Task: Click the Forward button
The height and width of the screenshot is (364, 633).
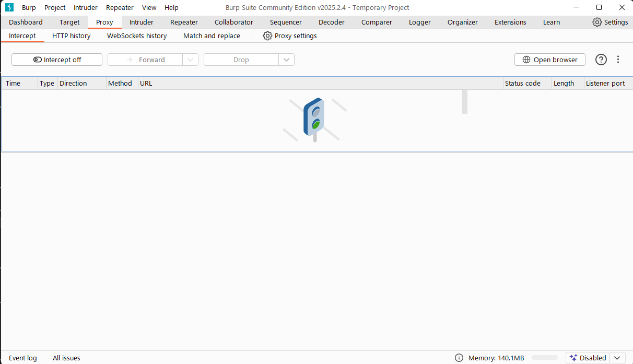Action: (x=145, y=60)
